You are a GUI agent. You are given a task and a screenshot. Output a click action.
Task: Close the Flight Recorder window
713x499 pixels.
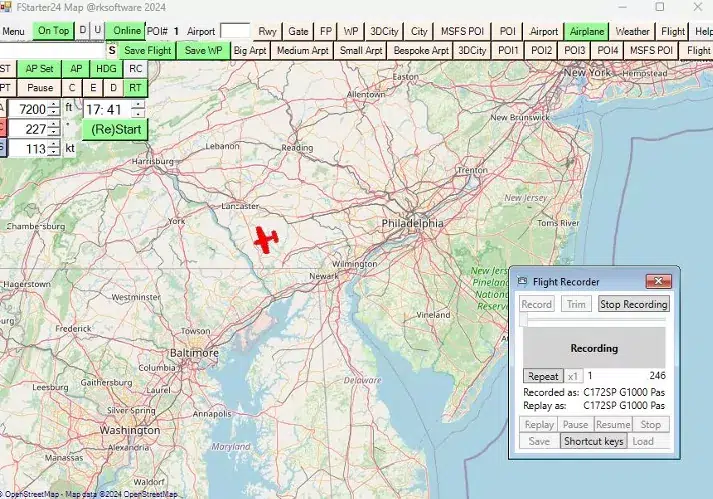pyautogui.click(x=657, y=282)
